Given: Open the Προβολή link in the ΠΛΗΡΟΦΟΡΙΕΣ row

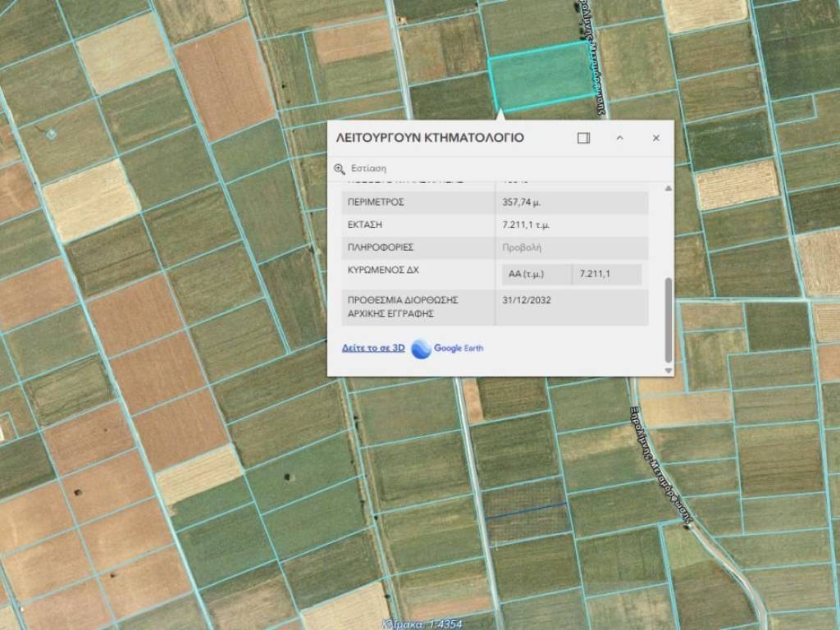Looking at the screenshot, I should [522, 247].
